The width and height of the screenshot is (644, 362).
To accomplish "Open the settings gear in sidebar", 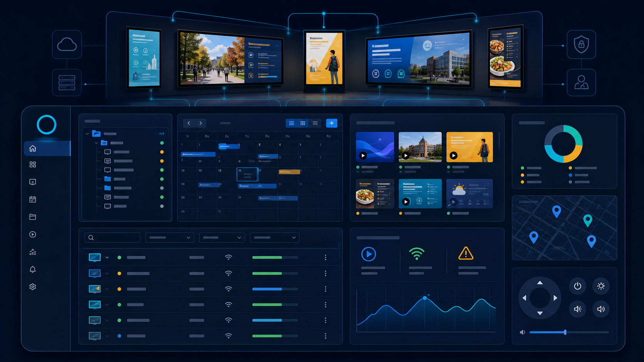I will point(33,287).
